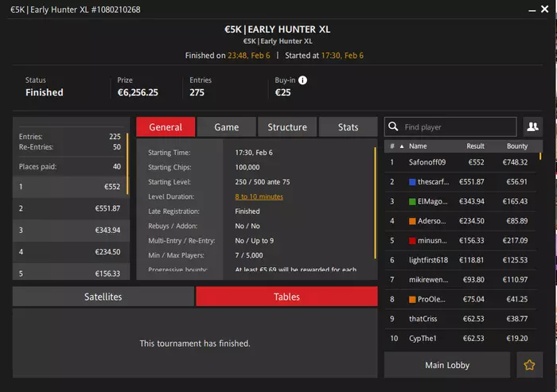Click the 'Finished on 23:48, Feb 6' text

(x=228, y=56)
